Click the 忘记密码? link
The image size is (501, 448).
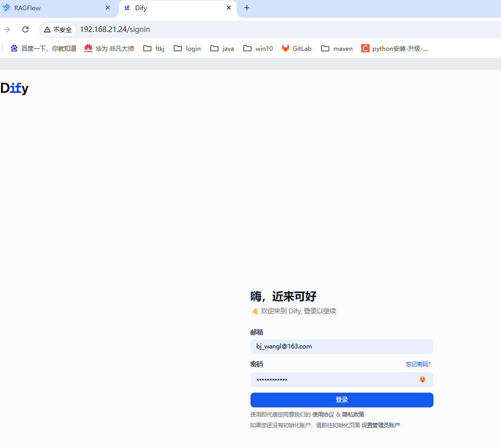coord(418,364)
